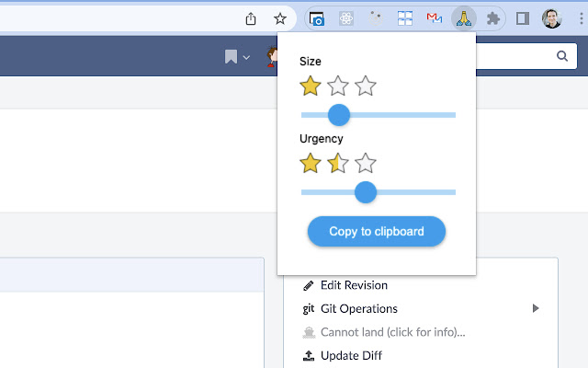
Task: Set Size rating to the third star
Action: click(x=366, y=86)
